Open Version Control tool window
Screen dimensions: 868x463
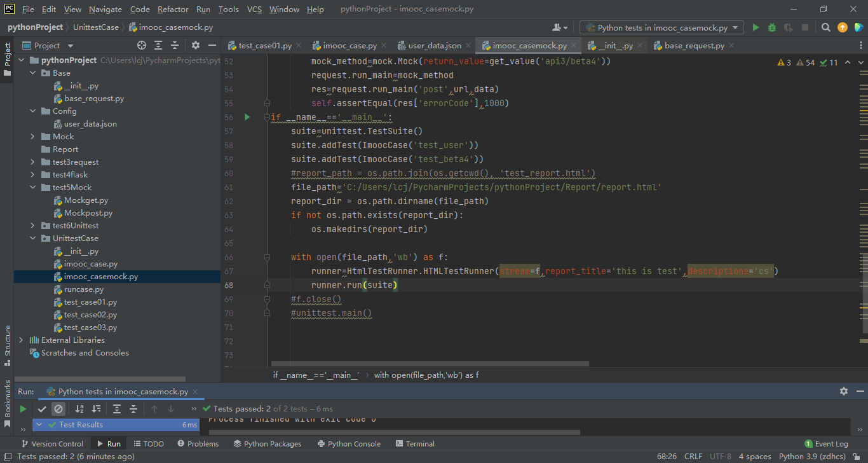pos(52,443)
